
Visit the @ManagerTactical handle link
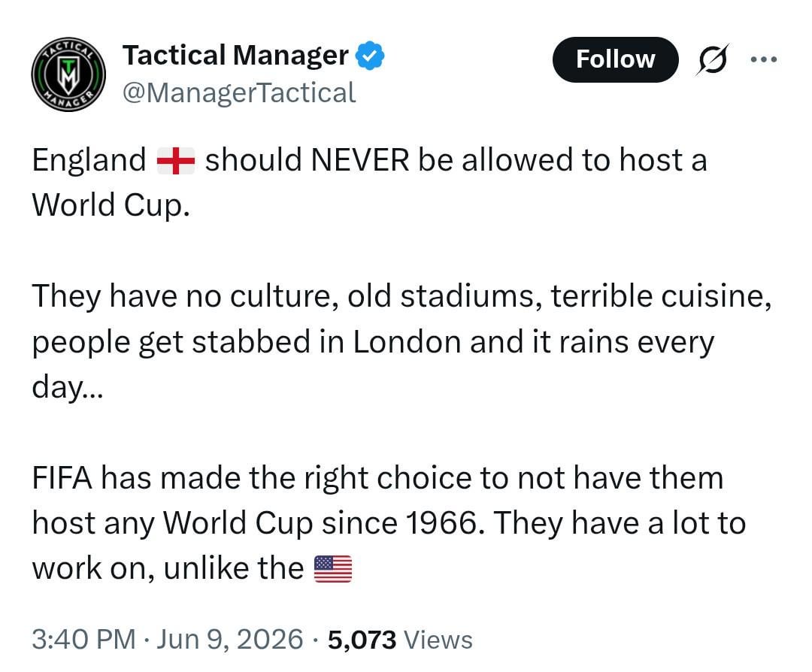click(x=239, y=93)
